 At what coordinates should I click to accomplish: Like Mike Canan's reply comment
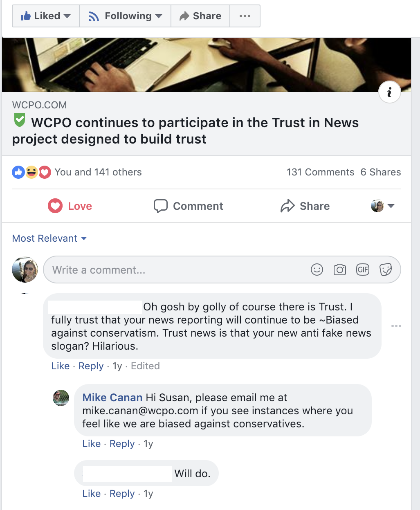92,444
